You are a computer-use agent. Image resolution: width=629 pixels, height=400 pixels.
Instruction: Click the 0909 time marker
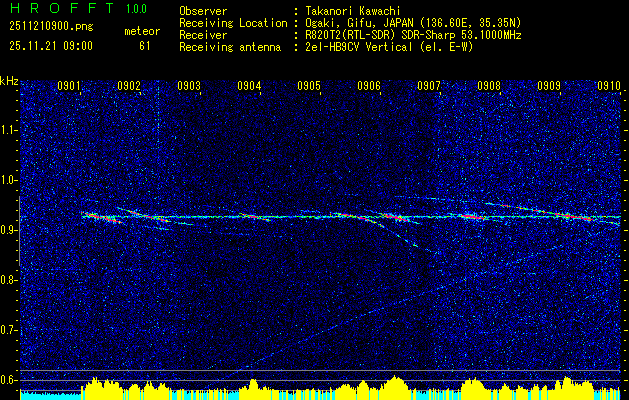point(549,85)
